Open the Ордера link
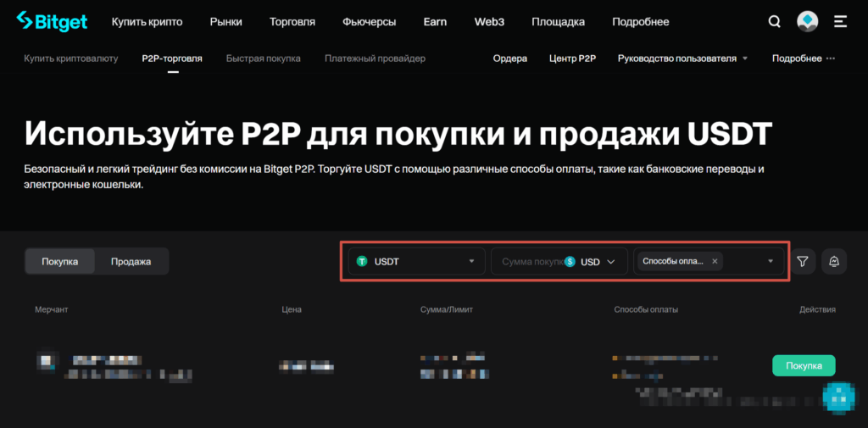Viewport: 868px width, 428px height. coord(509,58)
